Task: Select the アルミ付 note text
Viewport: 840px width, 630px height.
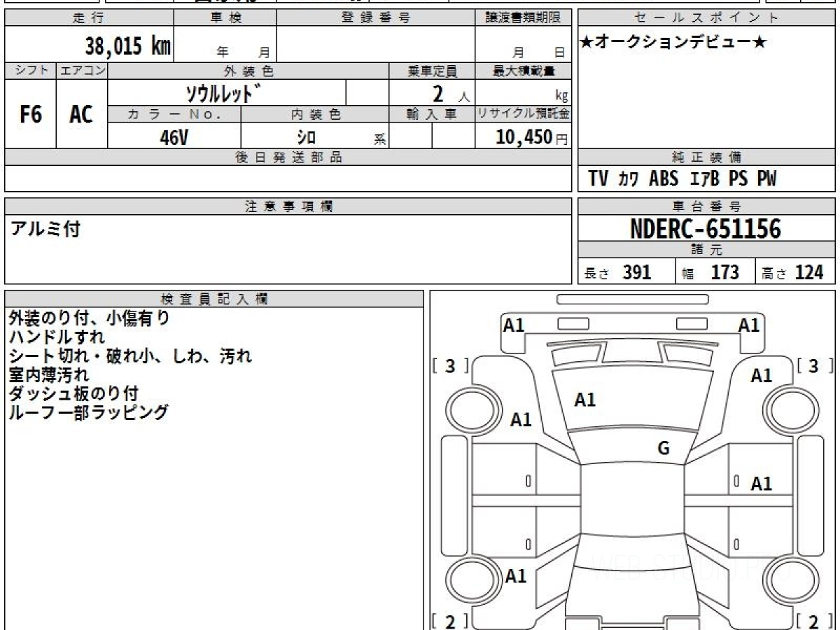Action: click(x=45, y=229)
